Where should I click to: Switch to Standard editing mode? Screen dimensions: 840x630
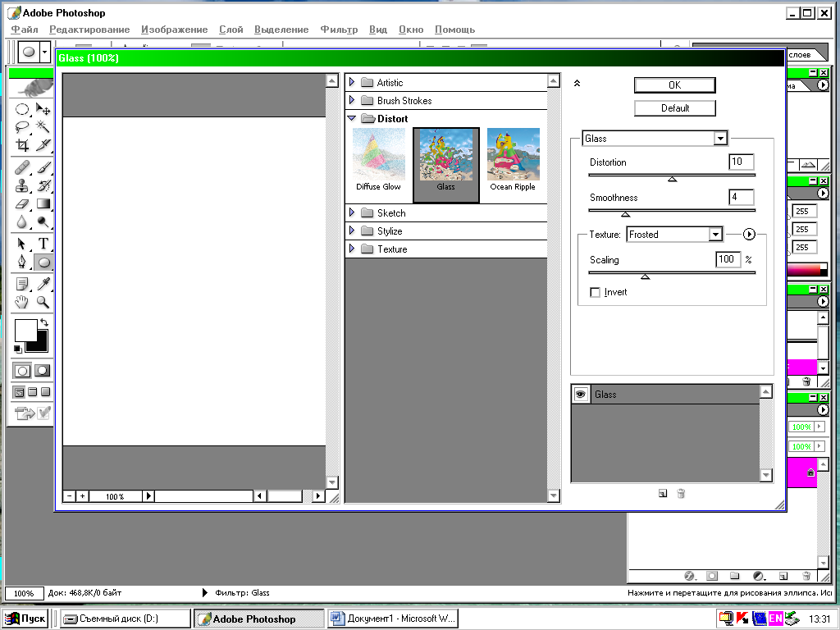(x=22, y=370)
